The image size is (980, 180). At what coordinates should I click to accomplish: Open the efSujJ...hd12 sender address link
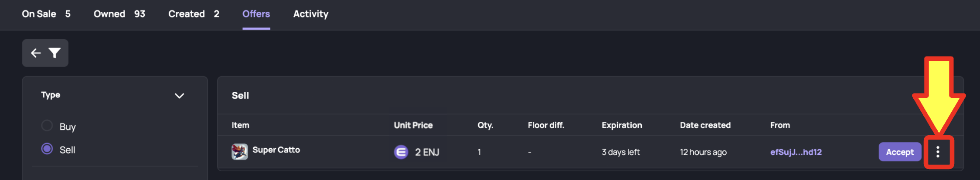point(796,152)
